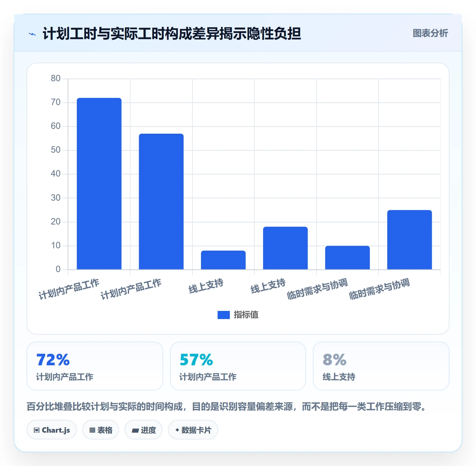The height and width of the screenshot is (466, 476).
Task: Select the 进度 chip label
Action: [x=148, y=430]
